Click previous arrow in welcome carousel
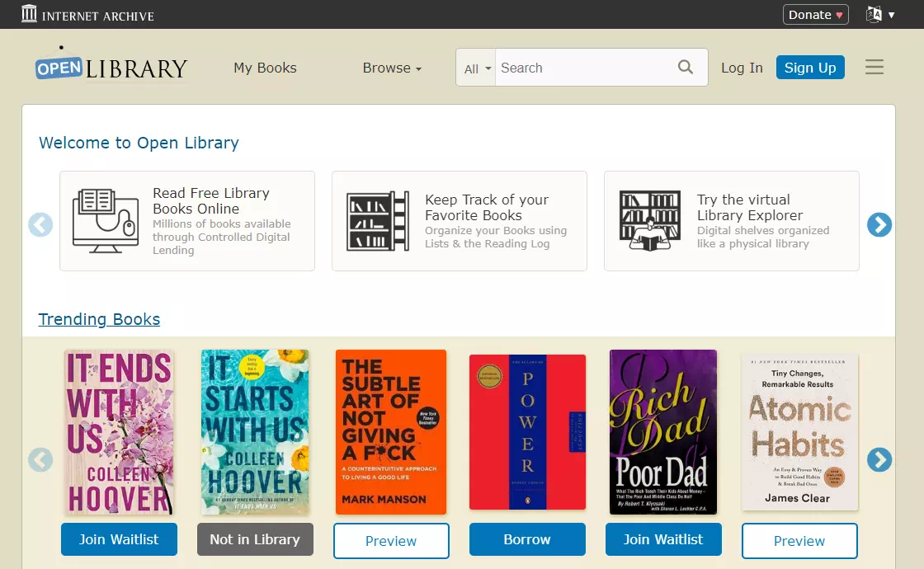This screenshot has height=569, width=924. tap(40, 224)
